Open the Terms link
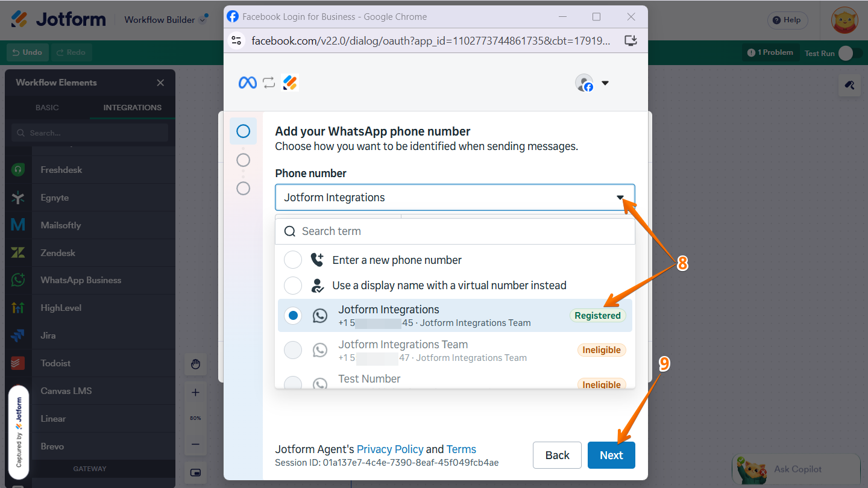The width and height of the screenshot is (868, 488). coord(461,449)
